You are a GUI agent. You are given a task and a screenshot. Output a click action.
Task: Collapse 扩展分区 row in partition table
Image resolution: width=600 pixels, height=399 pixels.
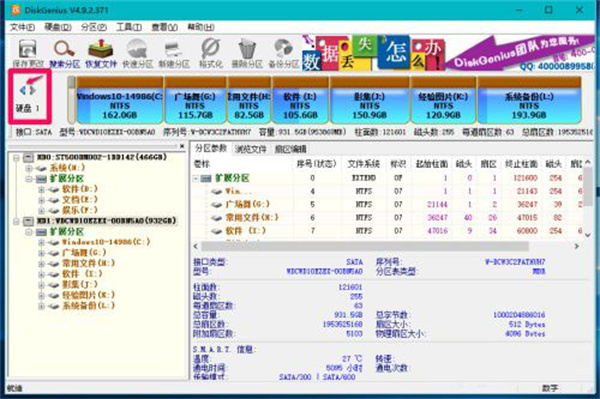tap(196, 178)
